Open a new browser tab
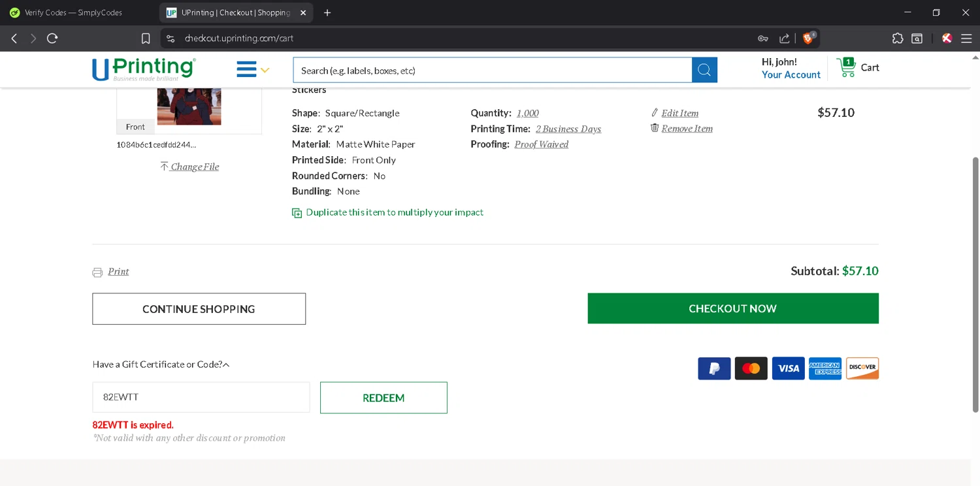 coord(327,12)
